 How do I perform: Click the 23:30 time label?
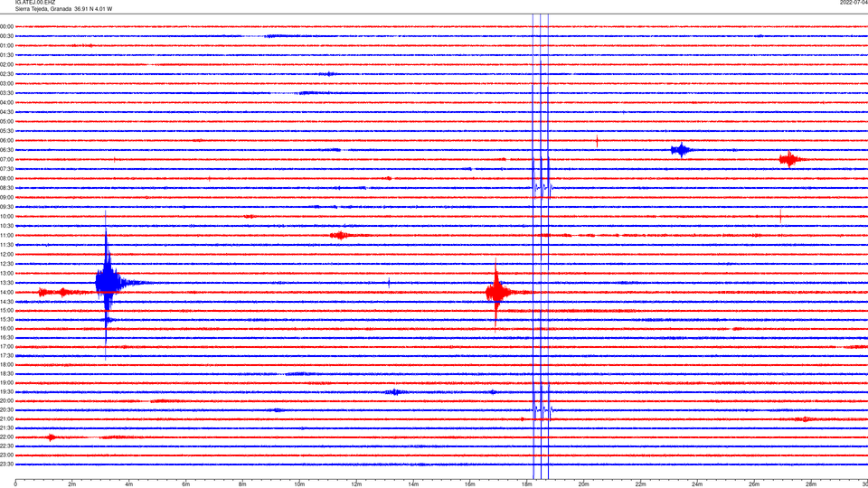pyautogui.click(x=6, y=465)
